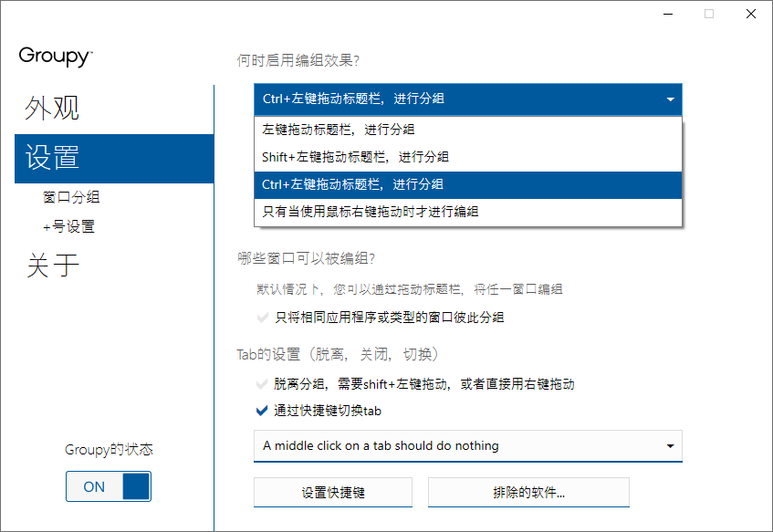This screenshot has width=773, height=532.
Task: Minimize the Groupy settings window
Action: [666, 14]
